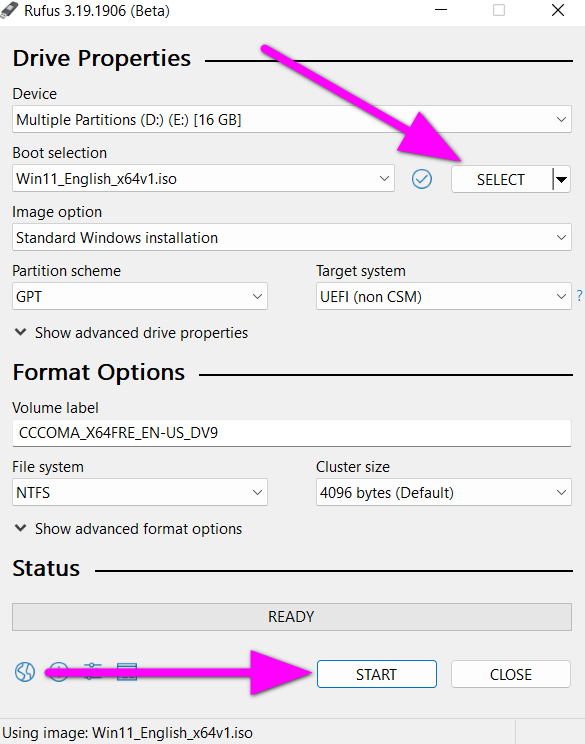This screenshot has width=585, height=744.
Task: Minimize the Rufus window
Action: (x=441, y=10)
